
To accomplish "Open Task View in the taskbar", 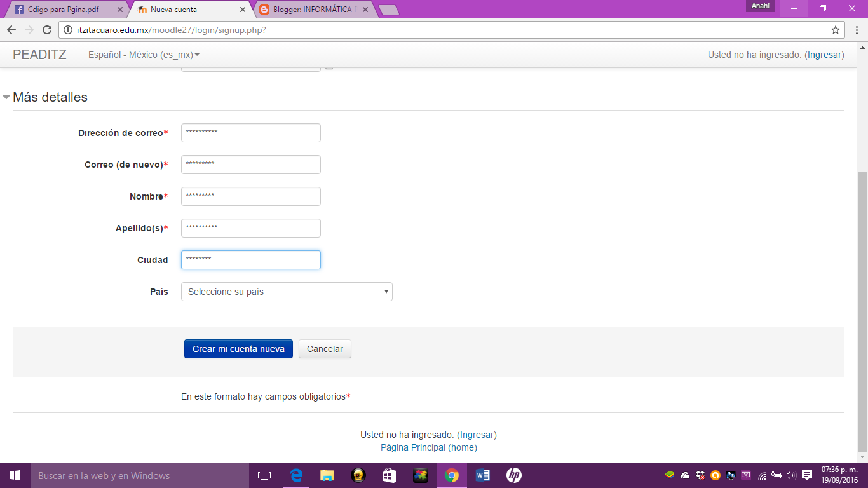I will pos(264,475).
